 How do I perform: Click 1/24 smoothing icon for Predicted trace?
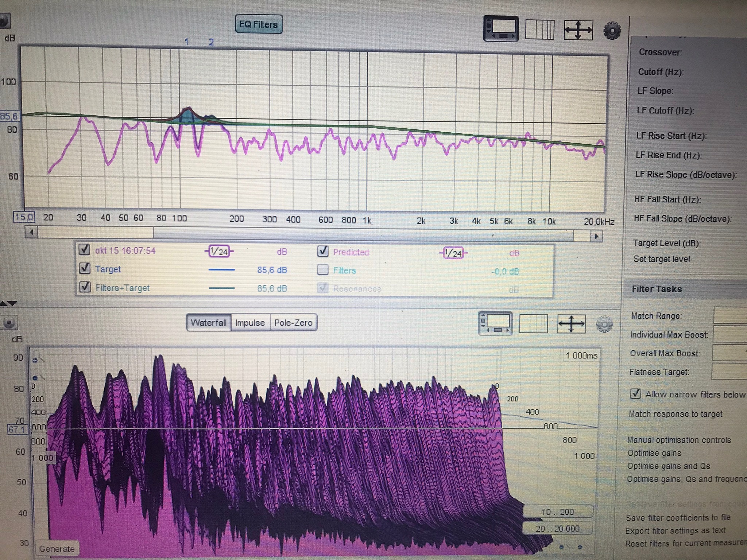(453, 253)
